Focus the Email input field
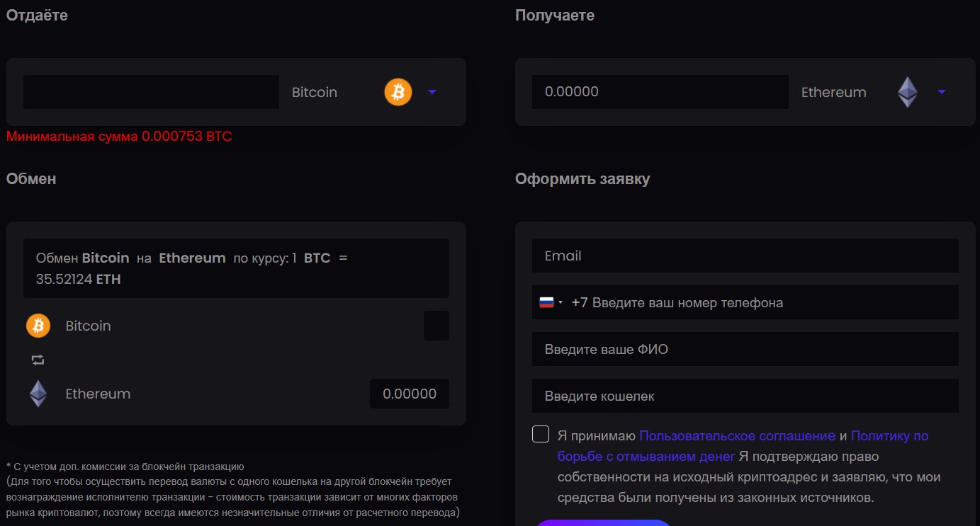This screenshot has height=526, width=980. point(745,256)
